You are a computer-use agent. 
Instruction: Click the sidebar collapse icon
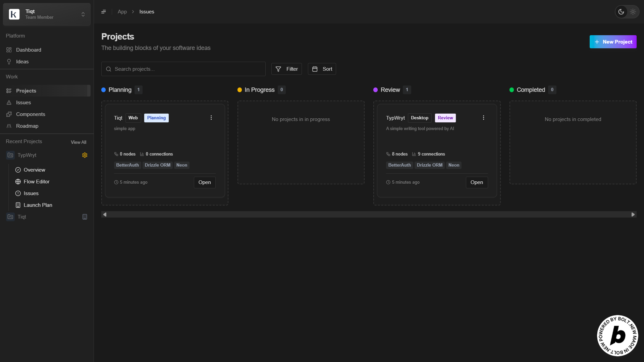[x=104, y=12]
